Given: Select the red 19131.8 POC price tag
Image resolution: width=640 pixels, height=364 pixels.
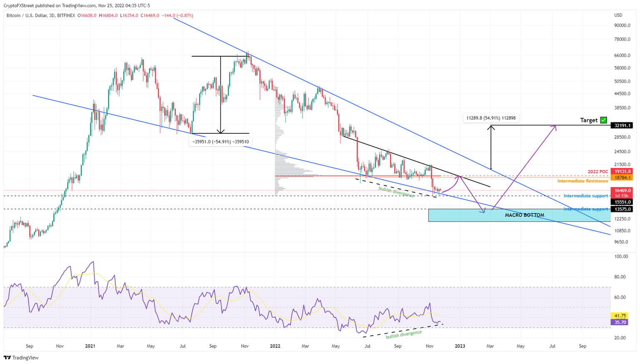Looking at the screenshot, I should [622, 171].
